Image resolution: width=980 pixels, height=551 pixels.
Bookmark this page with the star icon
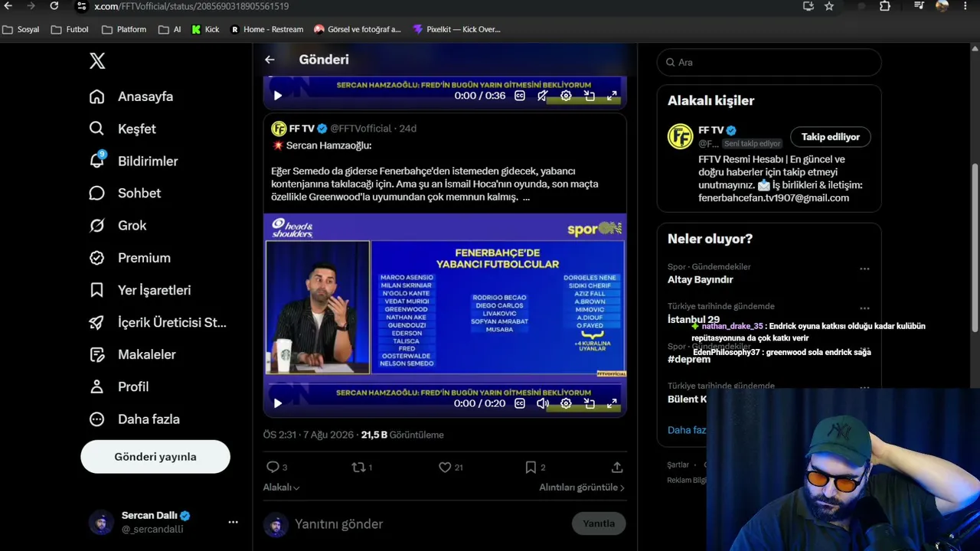click(x=829, y=6)
